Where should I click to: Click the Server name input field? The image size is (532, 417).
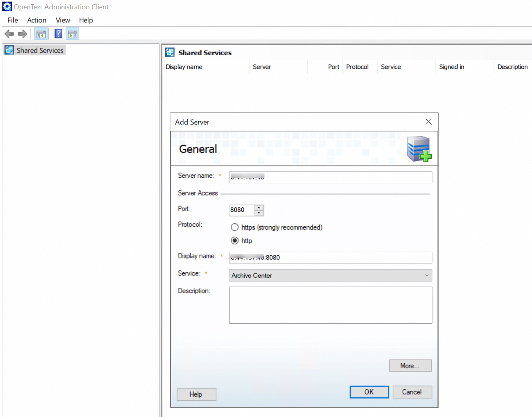[x=330, y=177]
